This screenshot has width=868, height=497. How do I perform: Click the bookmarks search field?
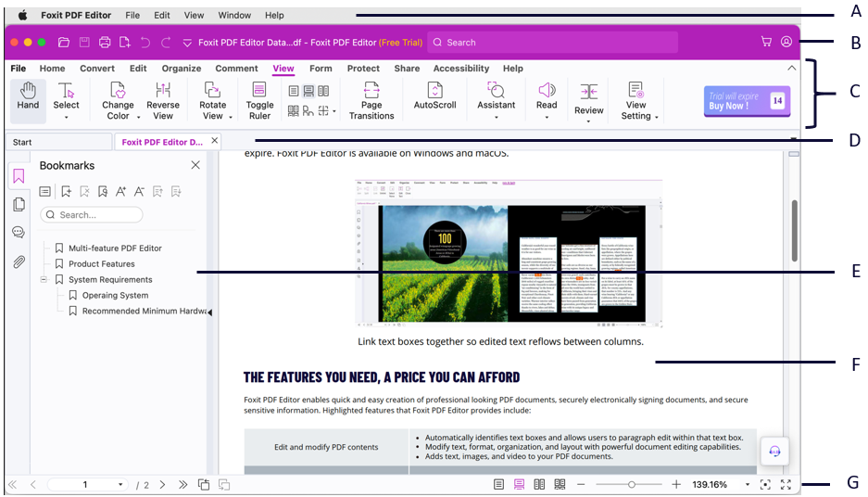coord(93,215)
